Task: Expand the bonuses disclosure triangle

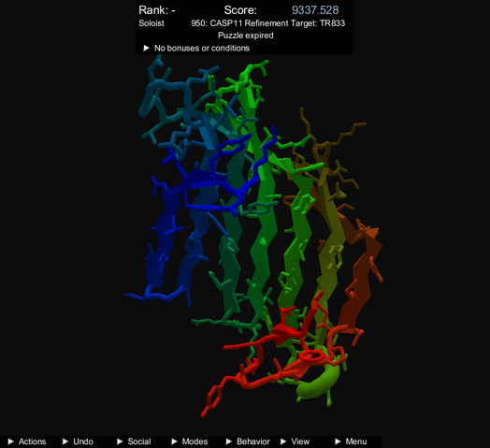Action: point(146,48)
